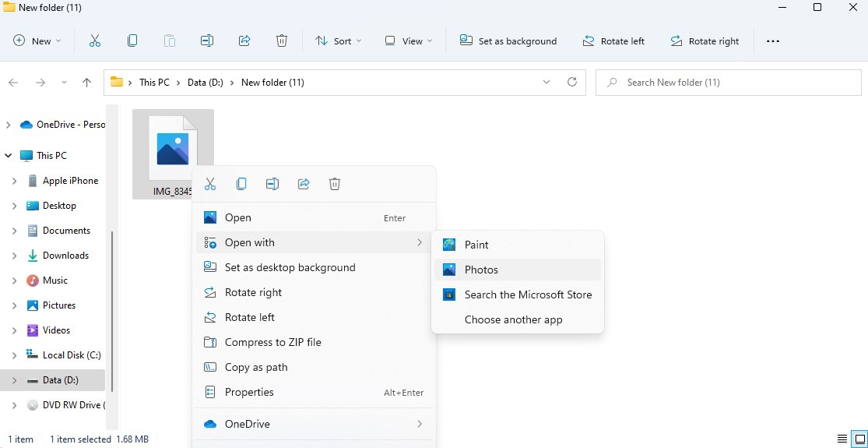Expand the Downloads tree node
Image resolution: width=868 pixels, height=448 pixels.
(x=14, y=256)
